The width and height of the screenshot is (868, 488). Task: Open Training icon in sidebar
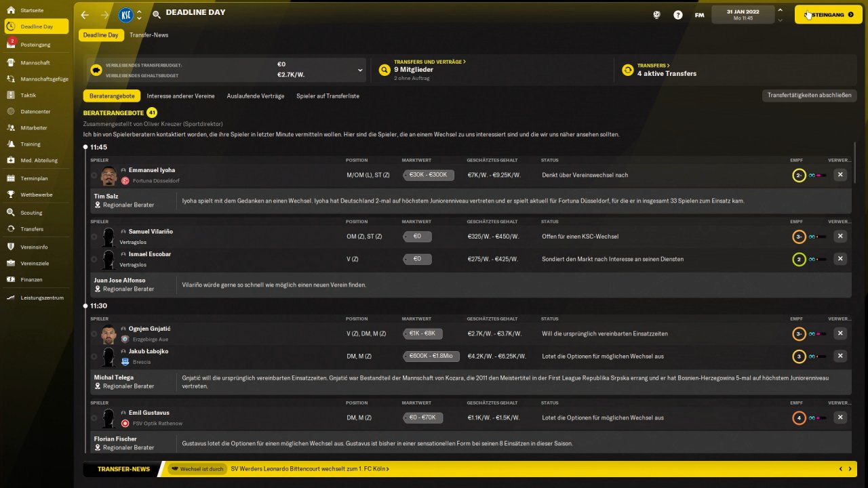tap(11, 144)
